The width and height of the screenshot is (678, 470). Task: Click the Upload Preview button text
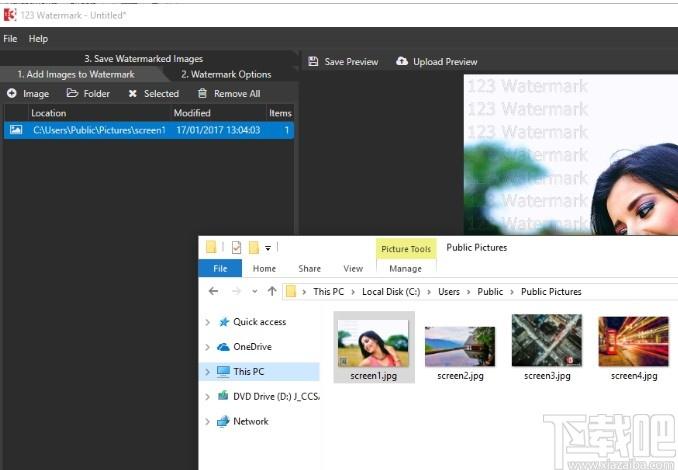tap(445, 62)
